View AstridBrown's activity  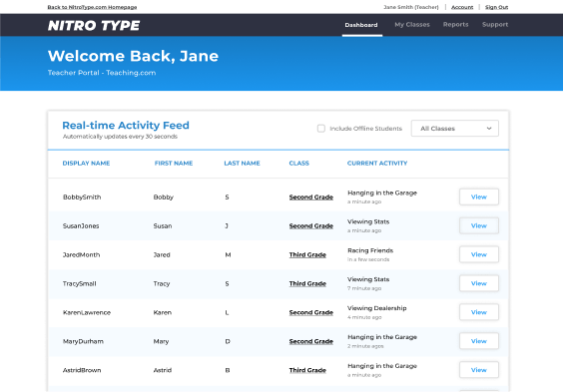tap(478, 370)
